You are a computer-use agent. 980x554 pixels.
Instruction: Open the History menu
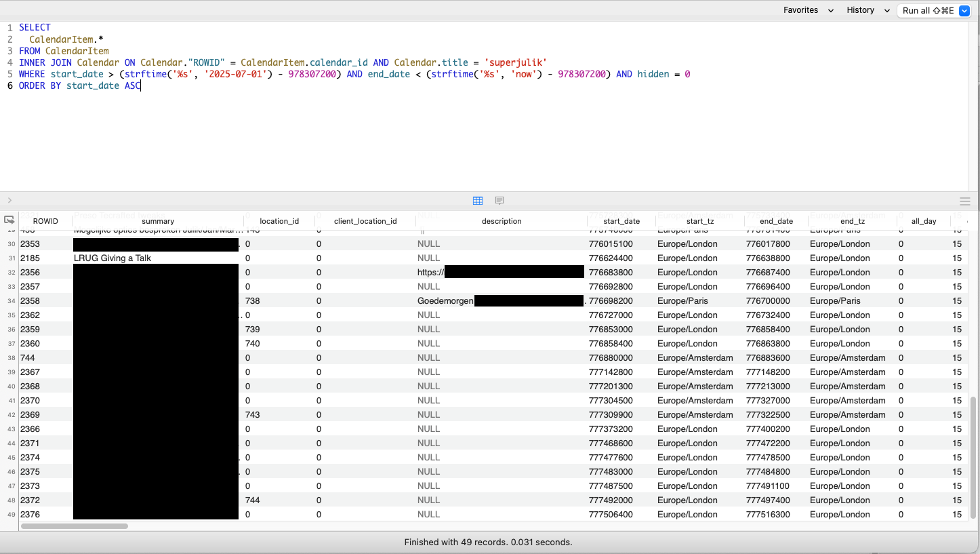point(860,10)
